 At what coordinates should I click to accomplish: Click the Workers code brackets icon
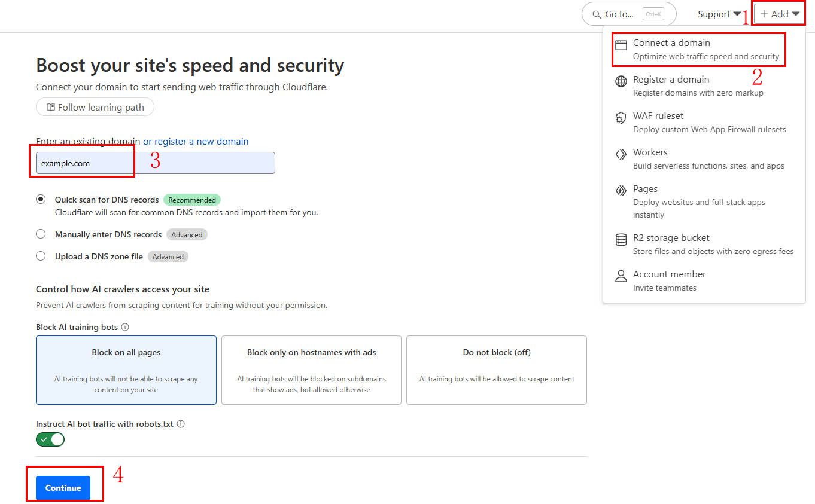point(621,154)
